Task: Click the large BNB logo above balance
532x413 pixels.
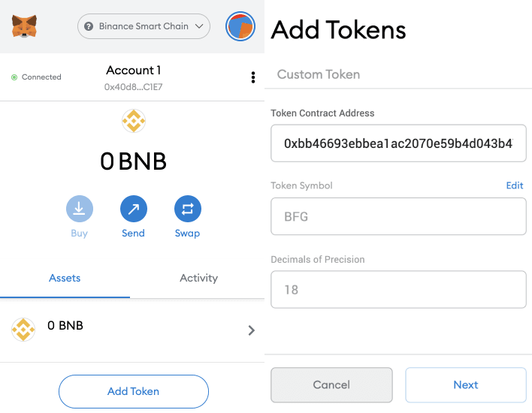Action: (x=133, y=121)
